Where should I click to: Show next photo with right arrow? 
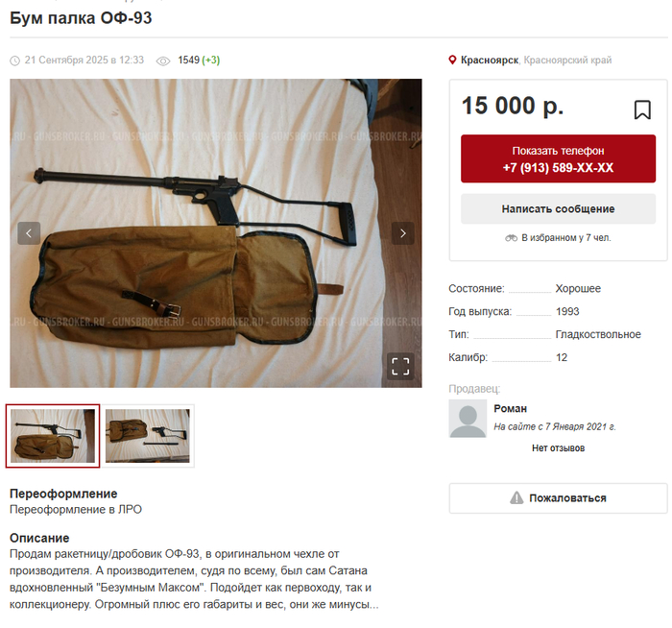click(x=403, y=233)
